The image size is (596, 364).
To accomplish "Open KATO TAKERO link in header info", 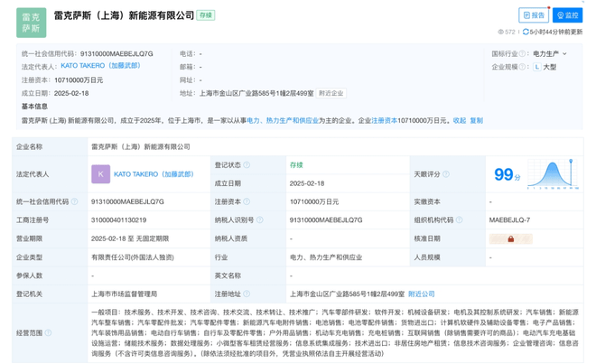I will 101,66.
